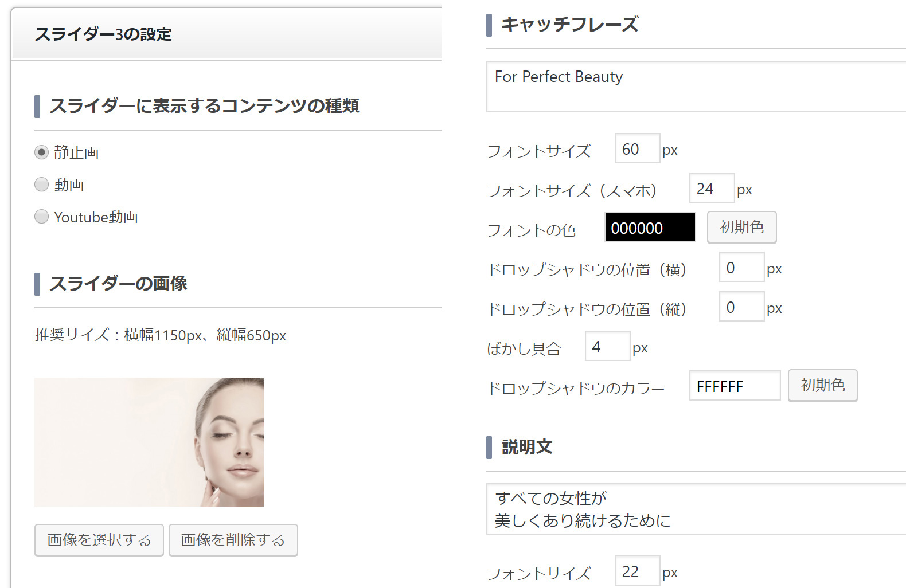
Task: Click the ぼかし具合 blur field showing 4
Action: 607,346
